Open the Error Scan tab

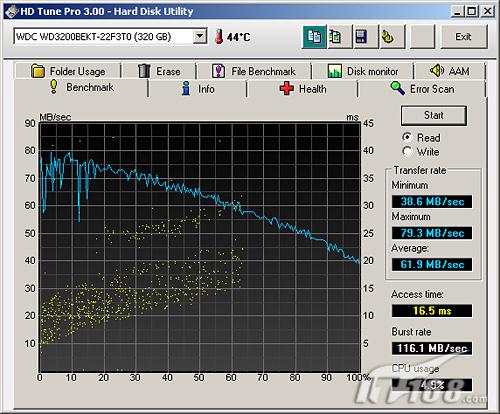[423, 89]
